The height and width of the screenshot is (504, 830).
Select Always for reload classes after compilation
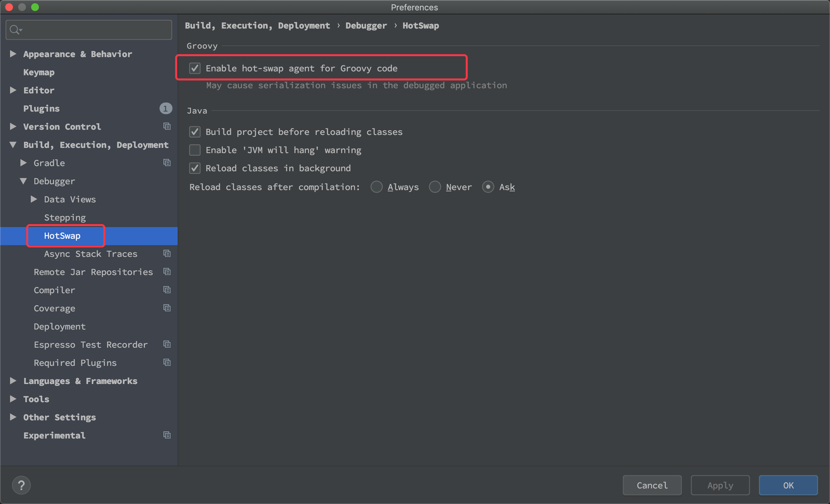click(377, 186)
